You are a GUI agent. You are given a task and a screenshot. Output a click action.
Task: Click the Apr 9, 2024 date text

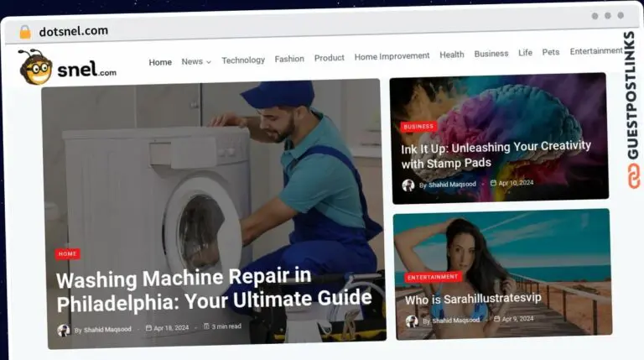[518, 319]
